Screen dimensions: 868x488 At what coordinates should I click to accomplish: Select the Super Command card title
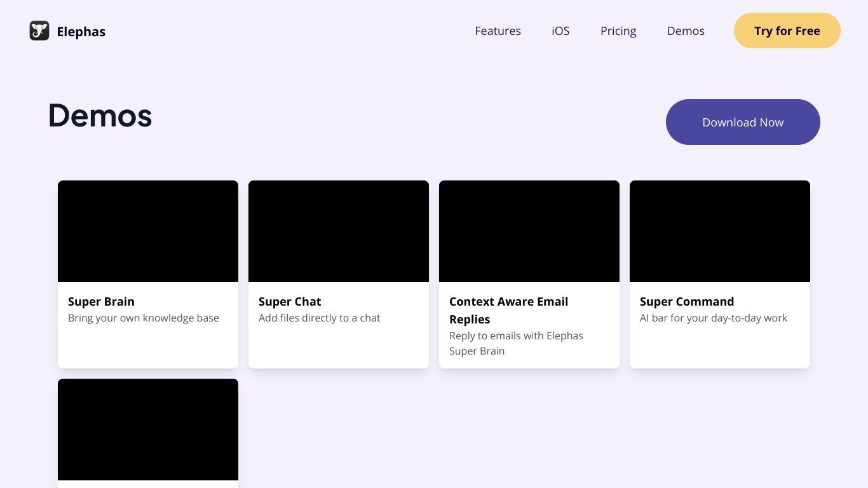(687, 301)
